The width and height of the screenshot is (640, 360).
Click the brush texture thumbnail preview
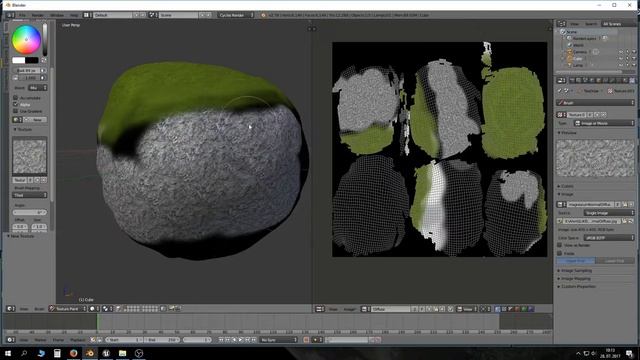(x=29, y=157)
